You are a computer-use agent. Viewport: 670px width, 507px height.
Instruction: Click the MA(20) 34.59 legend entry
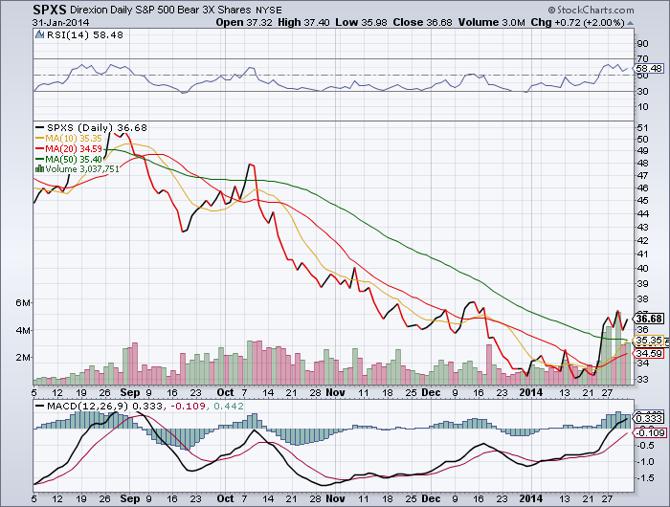(x=73, y=149)
